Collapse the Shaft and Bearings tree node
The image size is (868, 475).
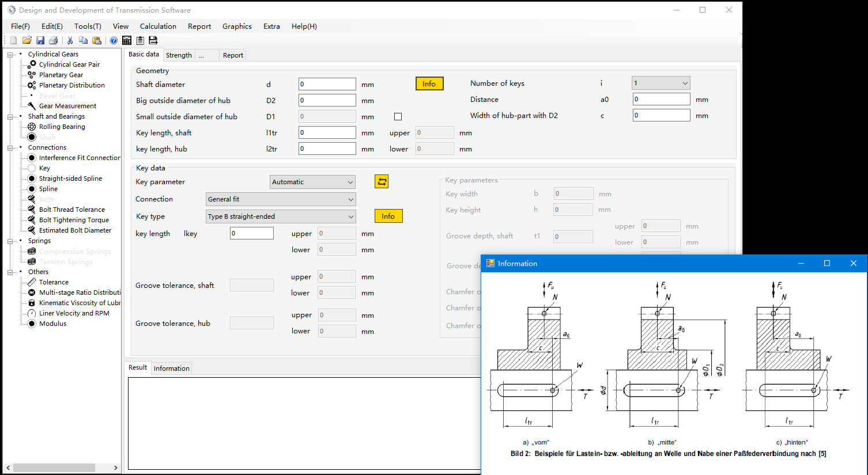tap(10, 117)
